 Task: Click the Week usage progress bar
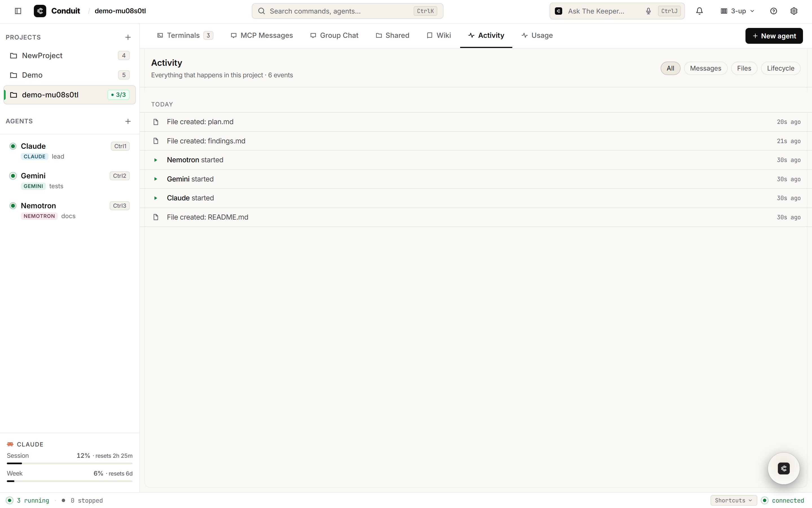click(x=69, y=481)
